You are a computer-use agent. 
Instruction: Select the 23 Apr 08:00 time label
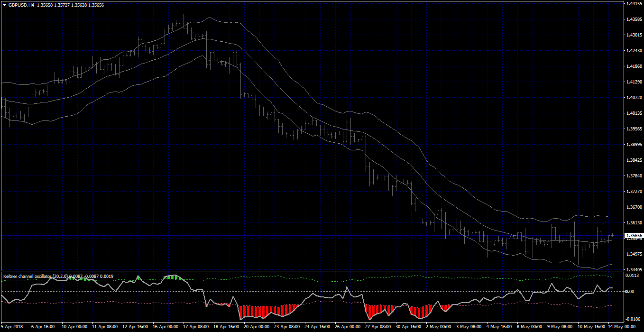pos(287,327)
